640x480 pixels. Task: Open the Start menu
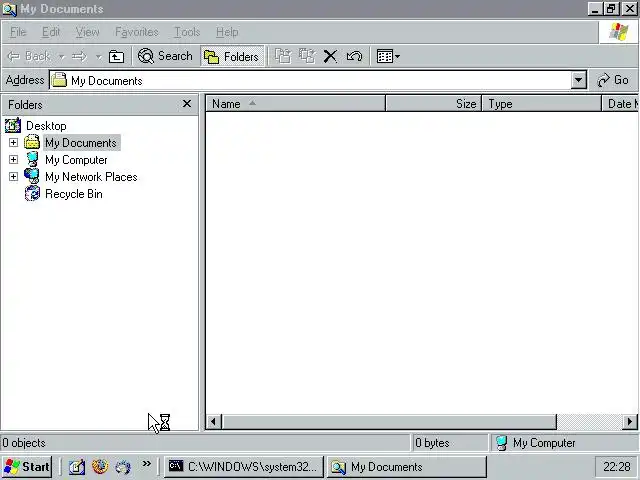click(x=27, y=467)
